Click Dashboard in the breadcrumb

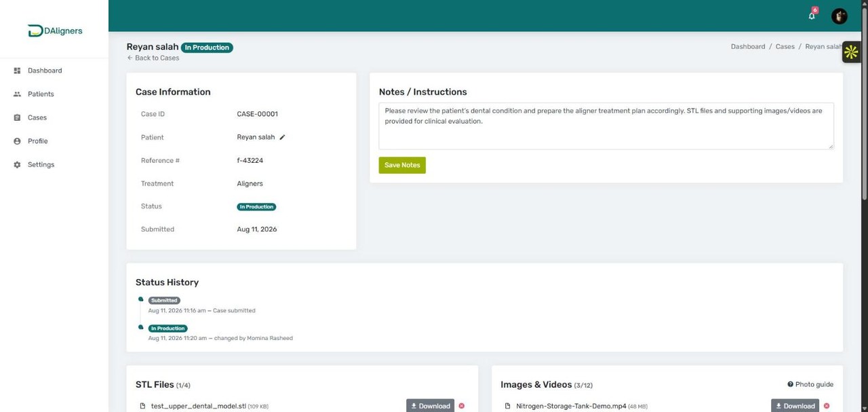tap(748, 47)
